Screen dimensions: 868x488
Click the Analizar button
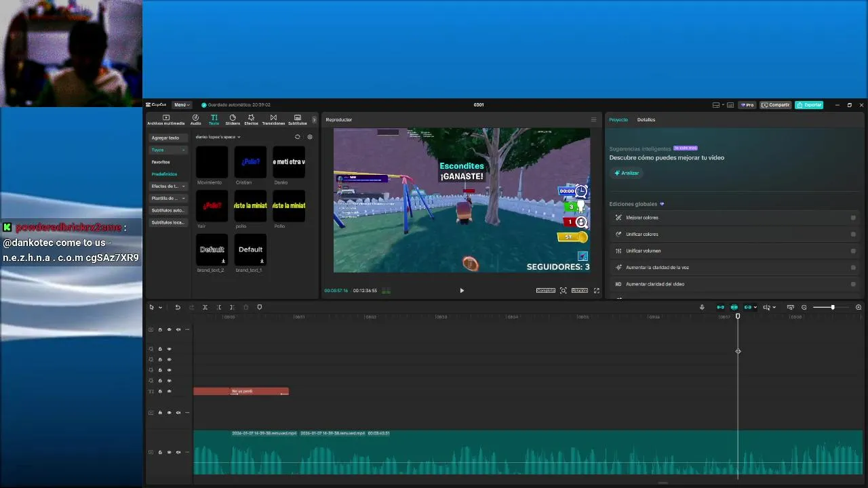627,173
